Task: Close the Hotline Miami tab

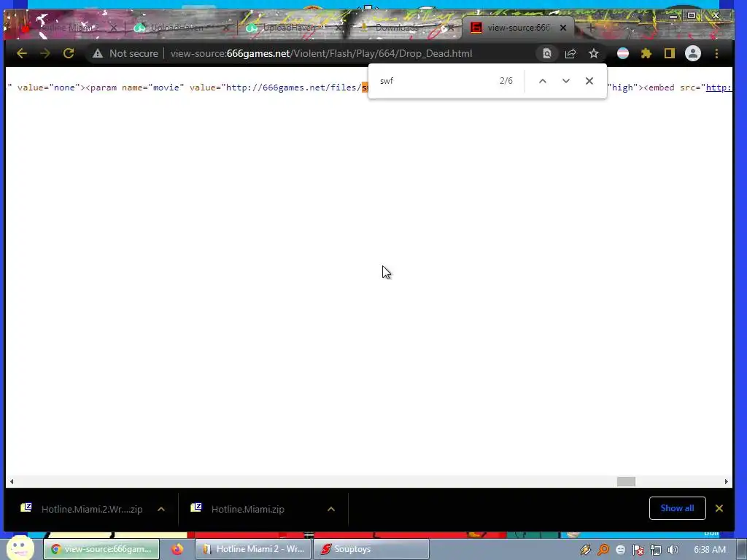Action: [x=113, y=28]
